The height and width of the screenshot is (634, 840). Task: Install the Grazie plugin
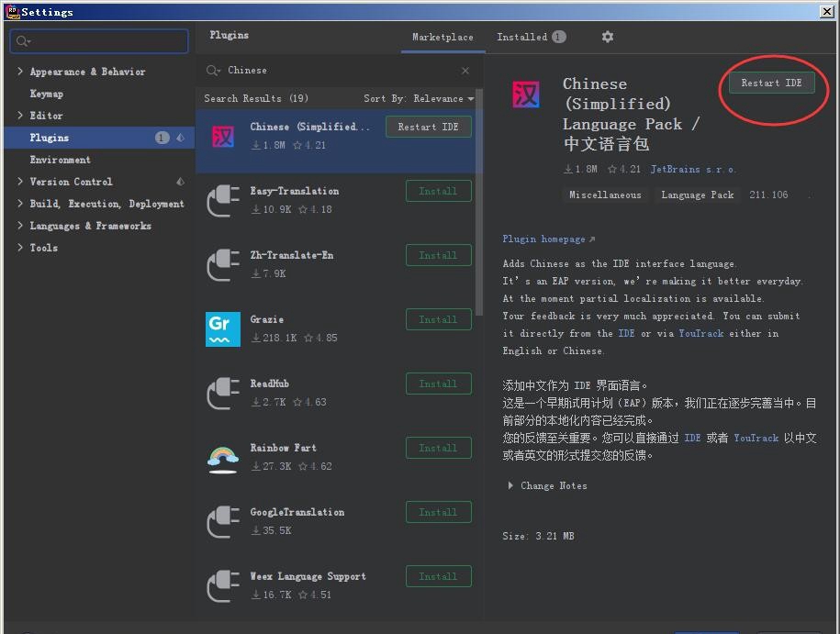438,319
